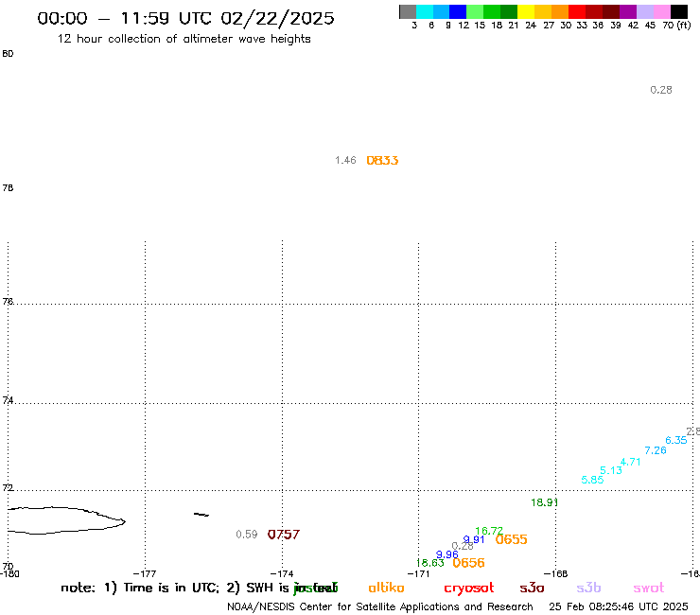Click the bright red legend swatch
The width and height of the screenshot is (700, 615).
pos(577,12)
